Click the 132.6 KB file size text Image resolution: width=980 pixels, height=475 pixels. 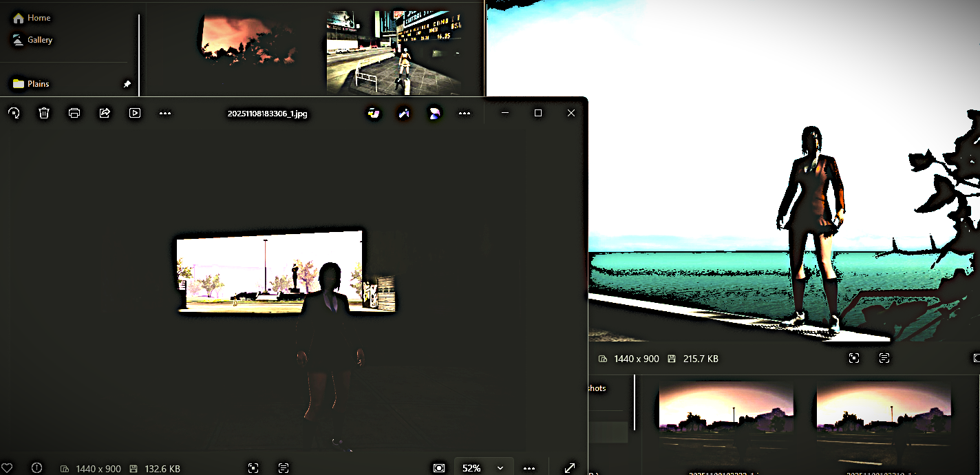(162, 469)
